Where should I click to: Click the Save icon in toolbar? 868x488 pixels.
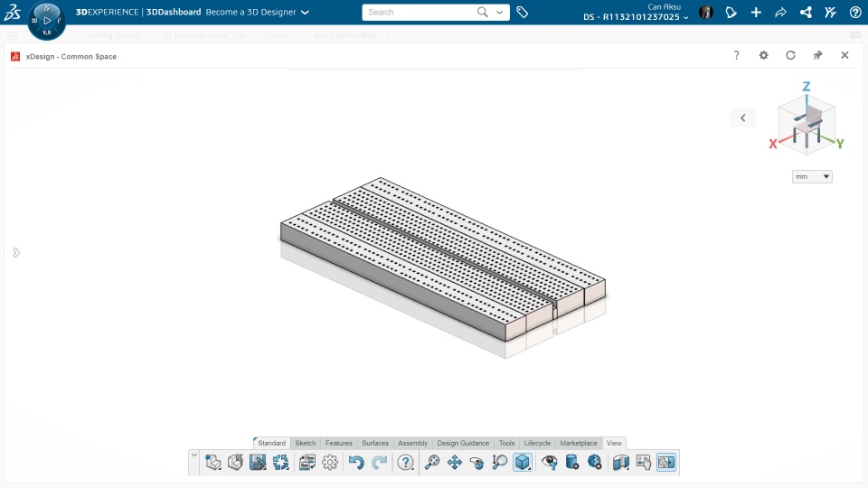pos(258,462)
